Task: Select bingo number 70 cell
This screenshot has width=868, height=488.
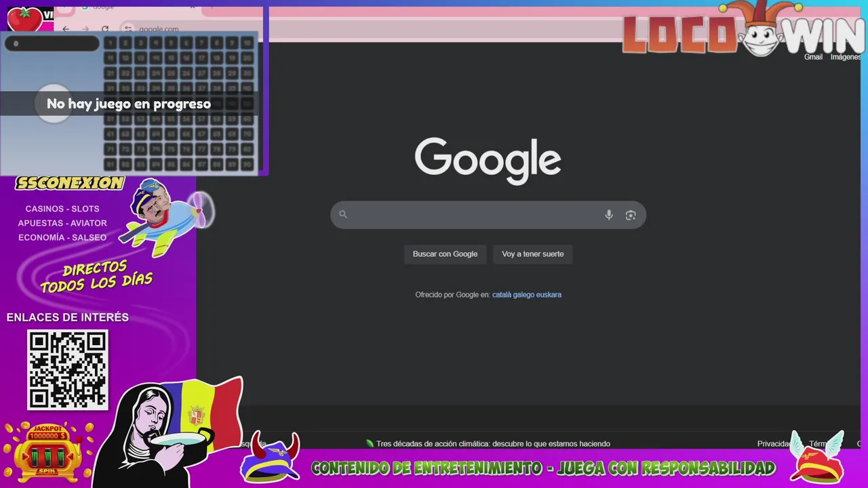Action: click(248, 134)
